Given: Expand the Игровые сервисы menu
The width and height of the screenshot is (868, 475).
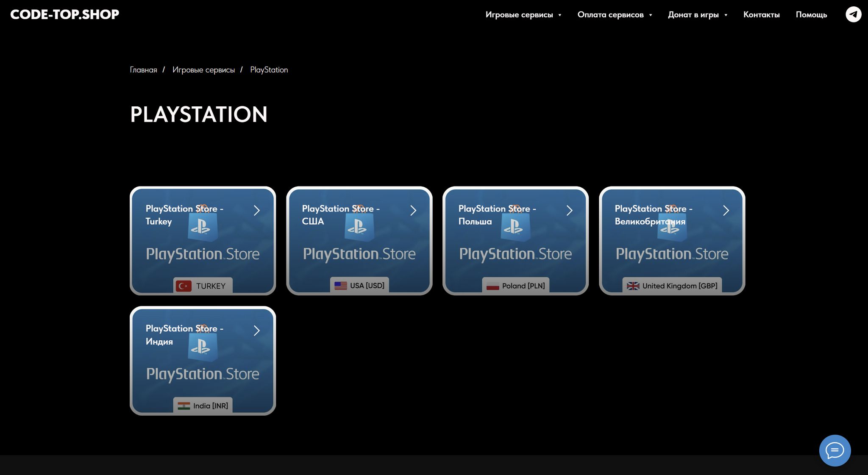Looking at the screenshot, I should click(523, 15).
